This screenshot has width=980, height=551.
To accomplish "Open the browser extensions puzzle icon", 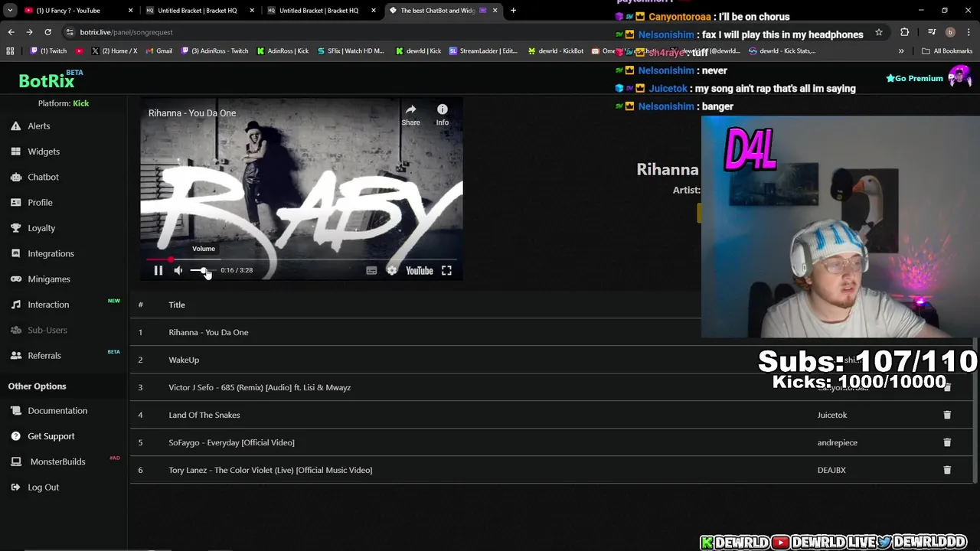I will tap(905, 32).
